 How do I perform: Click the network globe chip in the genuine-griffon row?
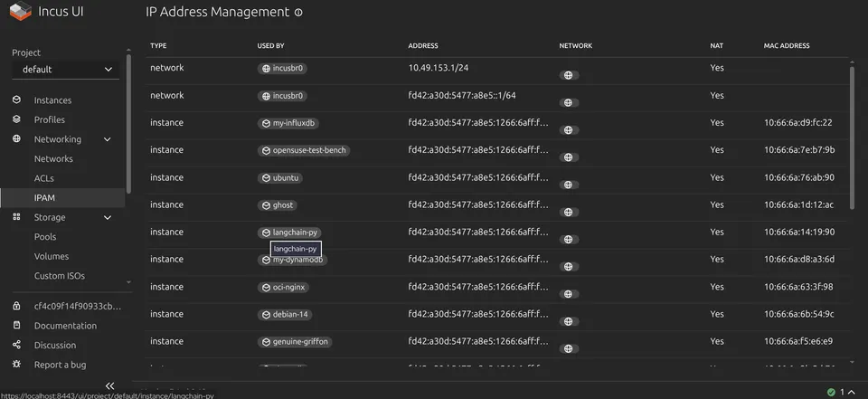pos(569,349)
